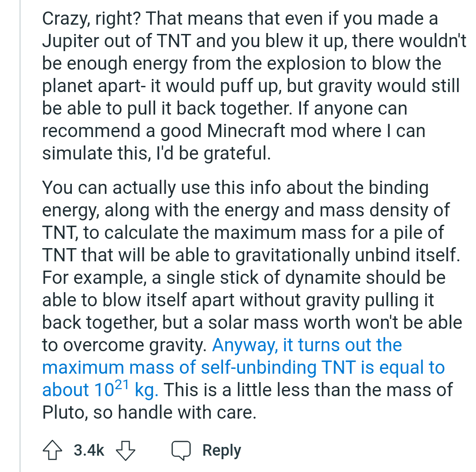The height and width of the screenshot is (472, 476).
Task: Click the 3.4k vote count
Action: [89, 450]
